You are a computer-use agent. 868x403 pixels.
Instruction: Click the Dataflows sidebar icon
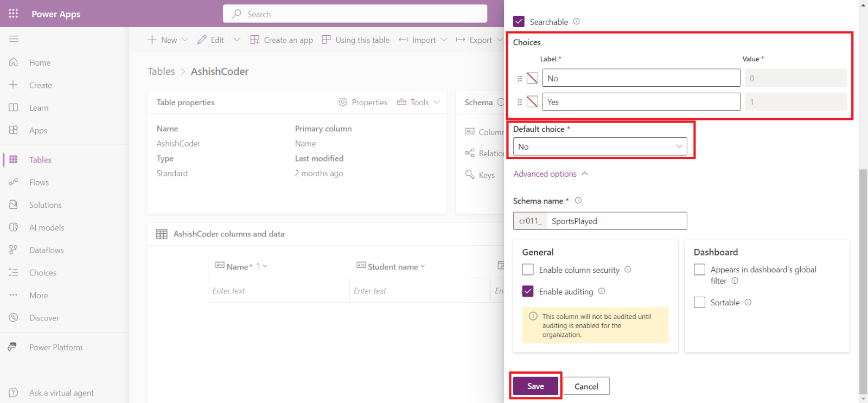point(14,250)
